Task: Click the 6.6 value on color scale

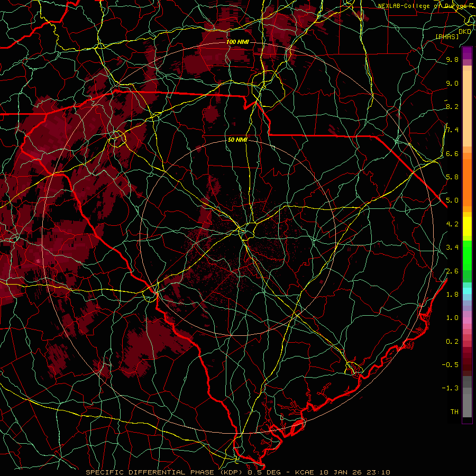Action: coord(452,153)
